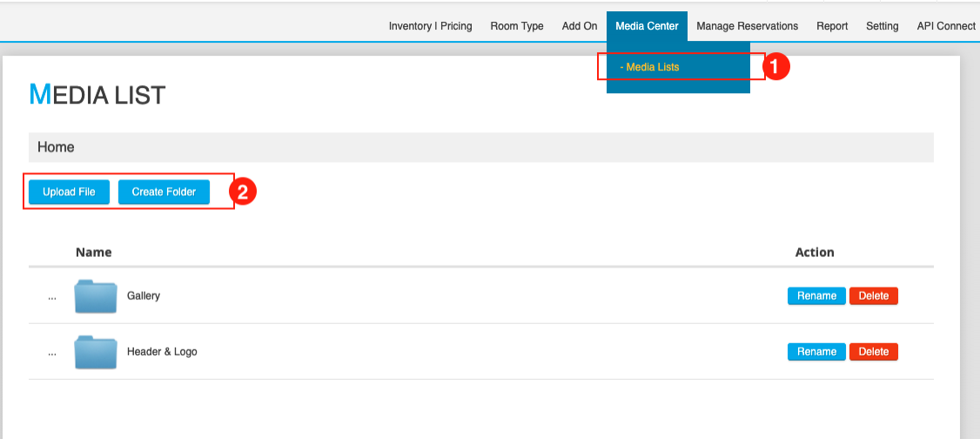The image size is (980, 439).
Task: Click the ellipsis beside Gallery row
Action: pyautogui.click(x=52, y=296)
